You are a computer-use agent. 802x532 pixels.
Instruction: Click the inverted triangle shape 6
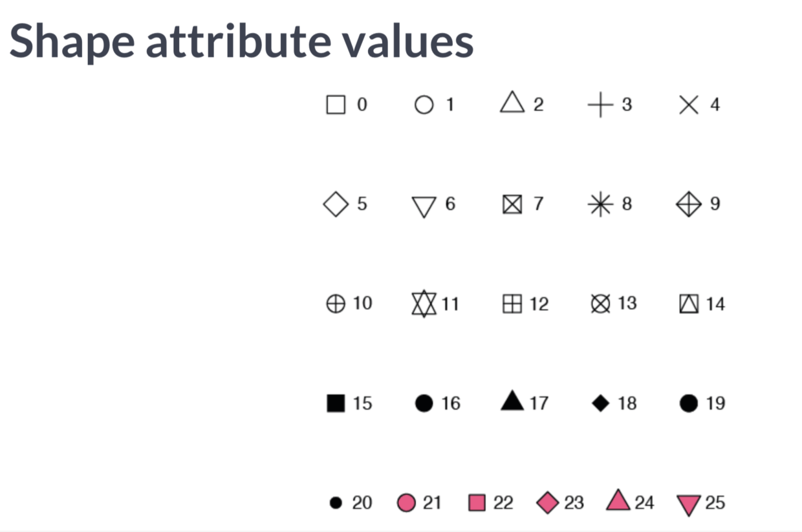[424, 207]
